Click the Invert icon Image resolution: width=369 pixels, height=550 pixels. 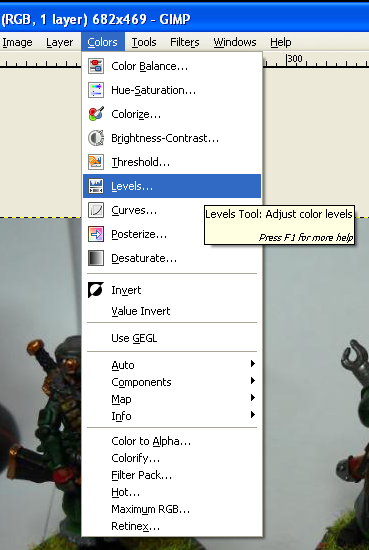96,290
